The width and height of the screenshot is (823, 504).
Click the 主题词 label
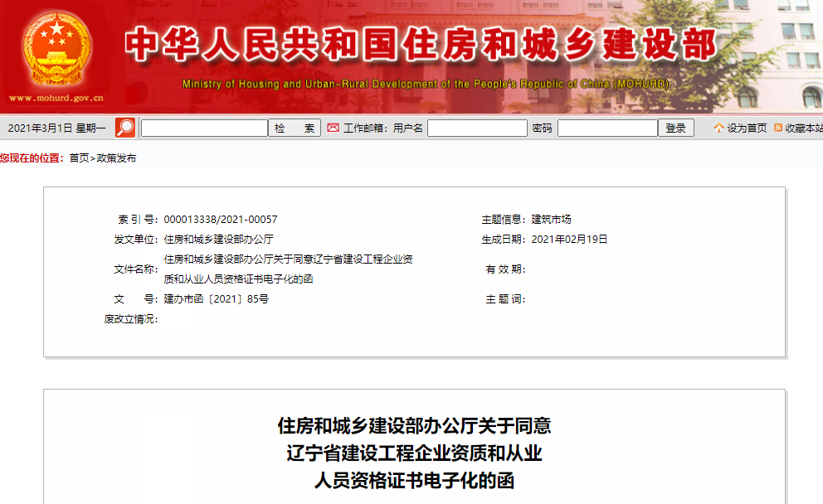(505, 299)
